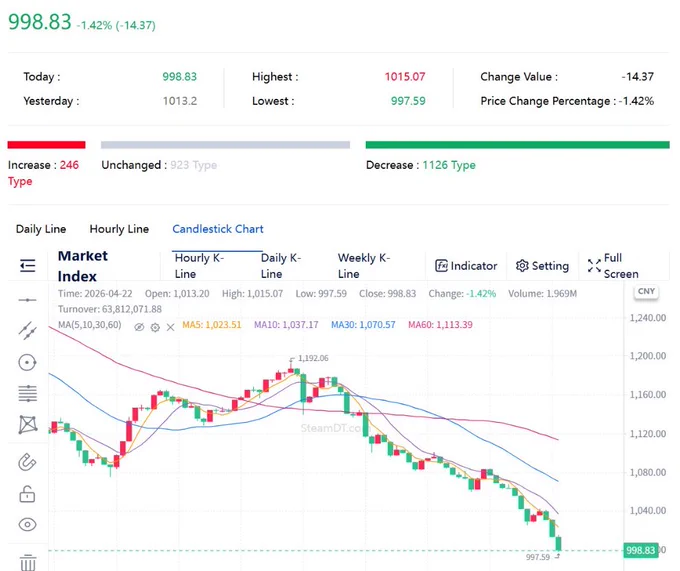Choose the parallel channel drawing tool
The image size is (680, 571).
[x=27, y=330]
